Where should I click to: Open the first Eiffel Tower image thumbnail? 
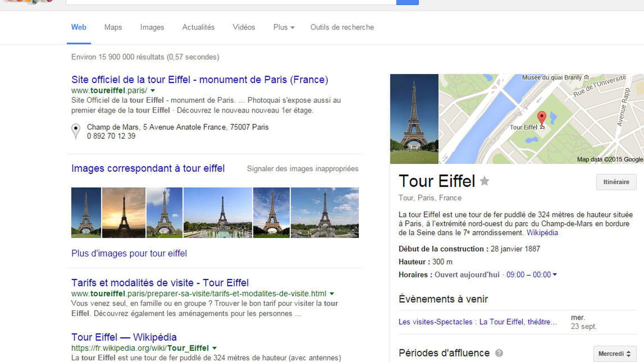tap(86, 212)
